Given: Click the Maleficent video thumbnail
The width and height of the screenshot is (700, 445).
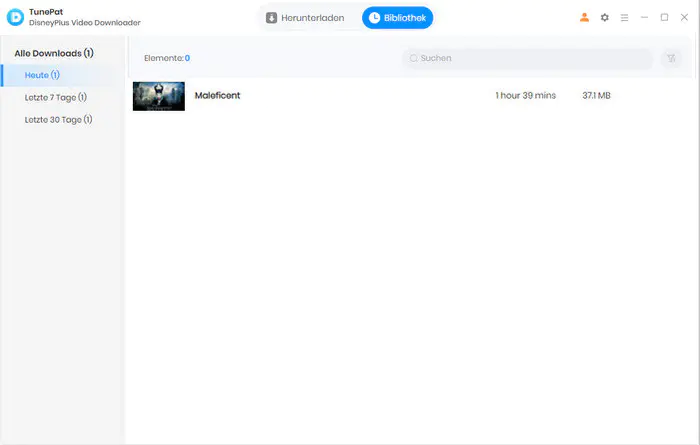Looking at the screenshot, I should click(158, 96).
